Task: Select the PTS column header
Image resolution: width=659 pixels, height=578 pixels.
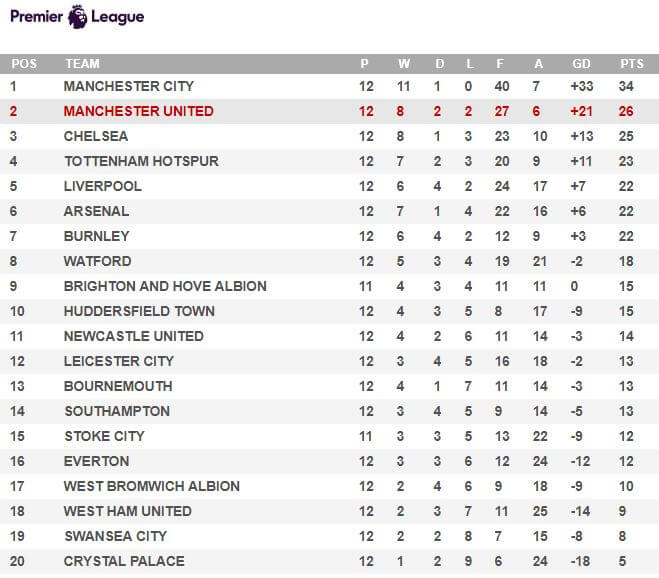Action: click(631, 64)
